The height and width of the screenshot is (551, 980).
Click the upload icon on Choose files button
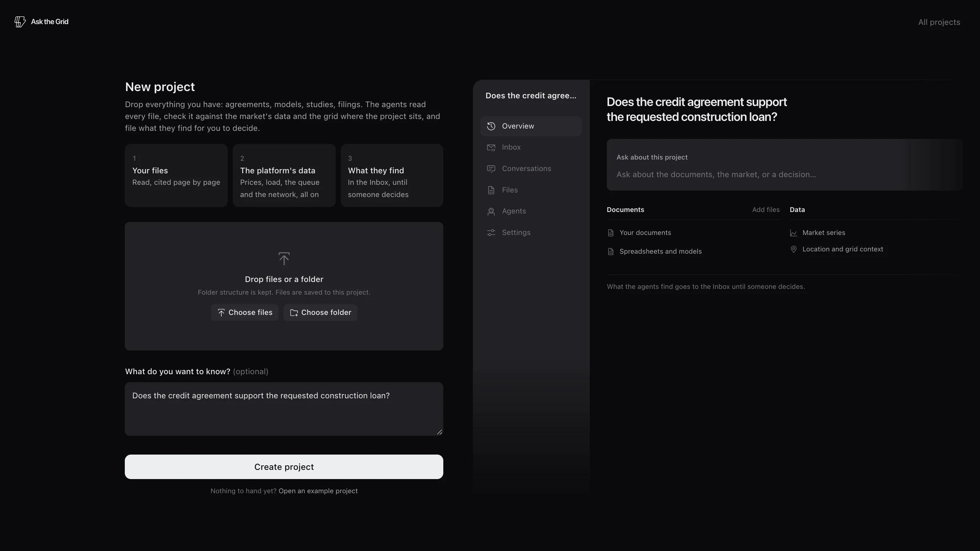(221, 313)
